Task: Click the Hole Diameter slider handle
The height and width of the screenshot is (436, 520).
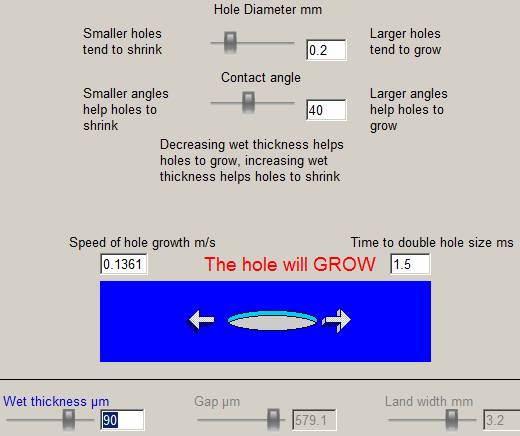Action: point(230,43)
